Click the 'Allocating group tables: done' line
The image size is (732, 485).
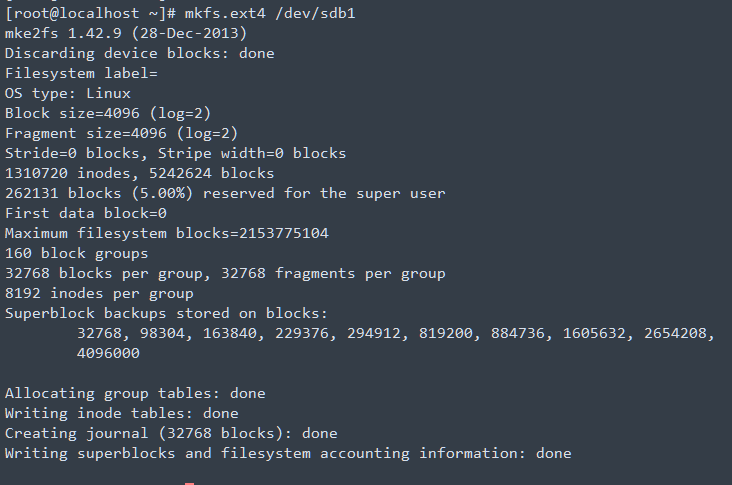coord(135,393)
